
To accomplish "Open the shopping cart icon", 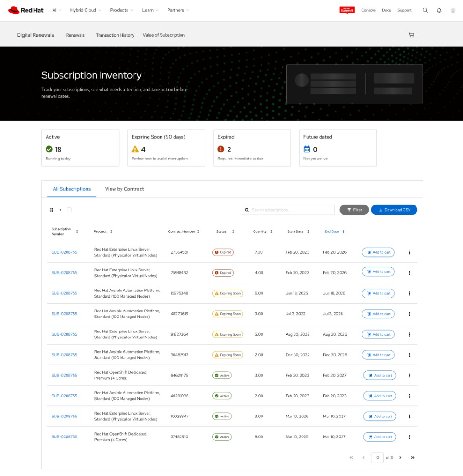I will (411, 35).
